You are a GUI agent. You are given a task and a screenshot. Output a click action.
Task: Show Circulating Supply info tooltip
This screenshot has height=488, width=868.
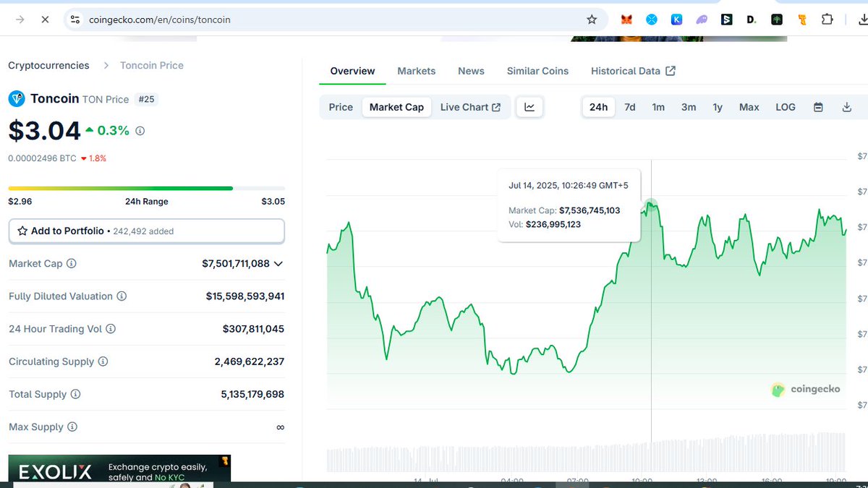(x=103, y=361)
